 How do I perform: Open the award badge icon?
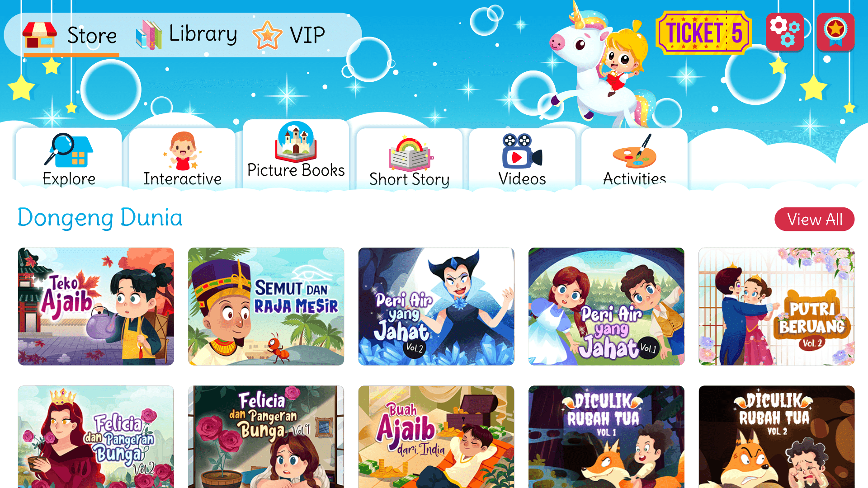click(835, 33)
